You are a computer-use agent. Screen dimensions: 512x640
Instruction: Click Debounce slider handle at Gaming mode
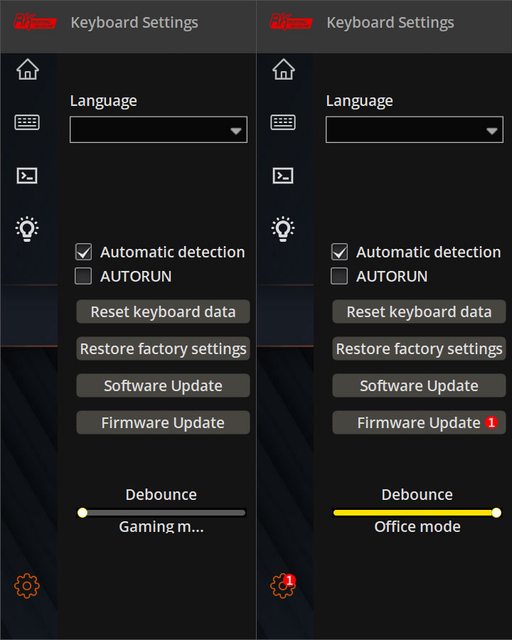tap(82, 513)
